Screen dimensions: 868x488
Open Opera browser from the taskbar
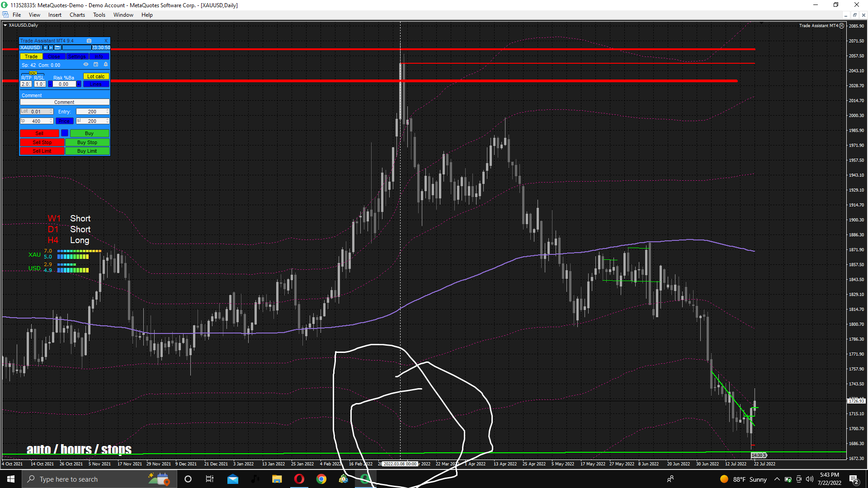tap(299, 479)
